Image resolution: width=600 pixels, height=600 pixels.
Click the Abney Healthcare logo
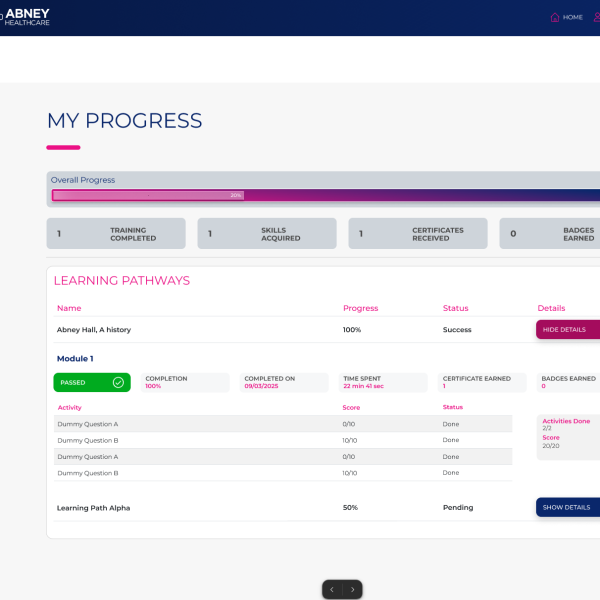pos(25,17)
